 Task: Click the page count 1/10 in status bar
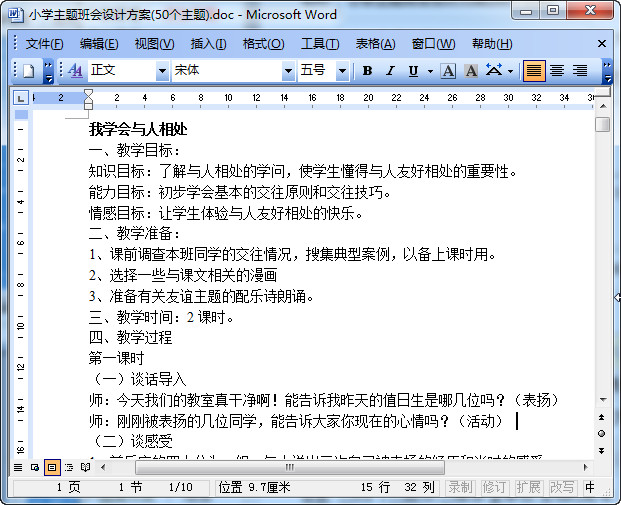[181, 487]
